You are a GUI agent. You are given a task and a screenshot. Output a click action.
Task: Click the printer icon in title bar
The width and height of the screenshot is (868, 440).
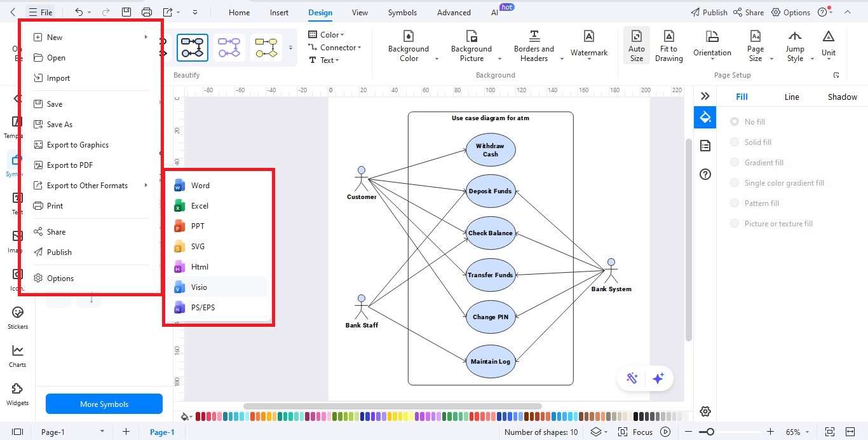click(147, 12)
